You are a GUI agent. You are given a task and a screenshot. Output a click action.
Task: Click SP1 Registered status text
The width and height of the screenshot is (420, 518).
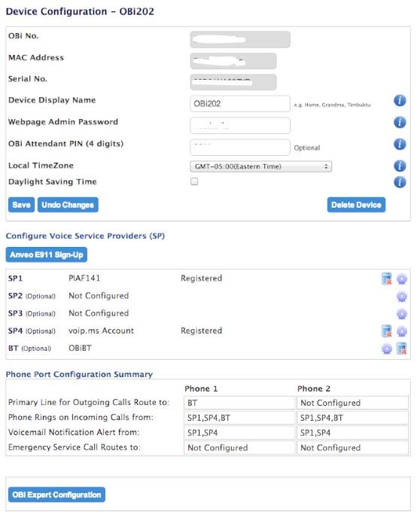tap(202, 278)
